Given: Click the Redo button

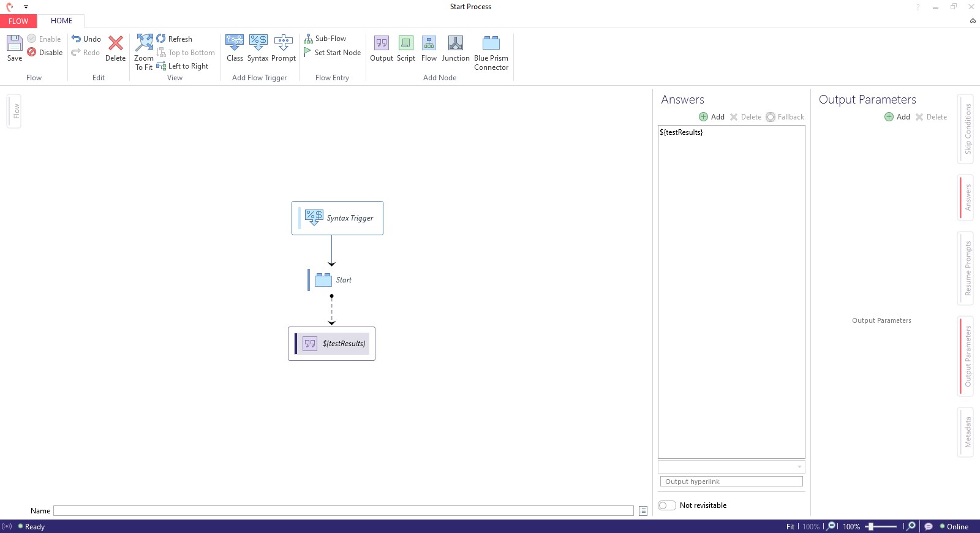Looking at the screenshot, I should coord(86,53).
